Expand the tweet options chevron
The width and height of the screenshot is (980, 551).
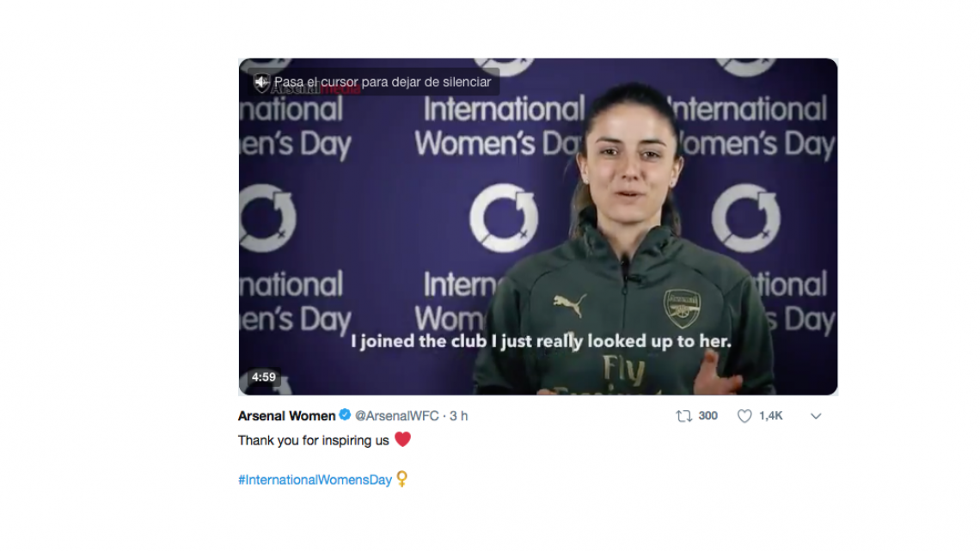click(816, 416)
